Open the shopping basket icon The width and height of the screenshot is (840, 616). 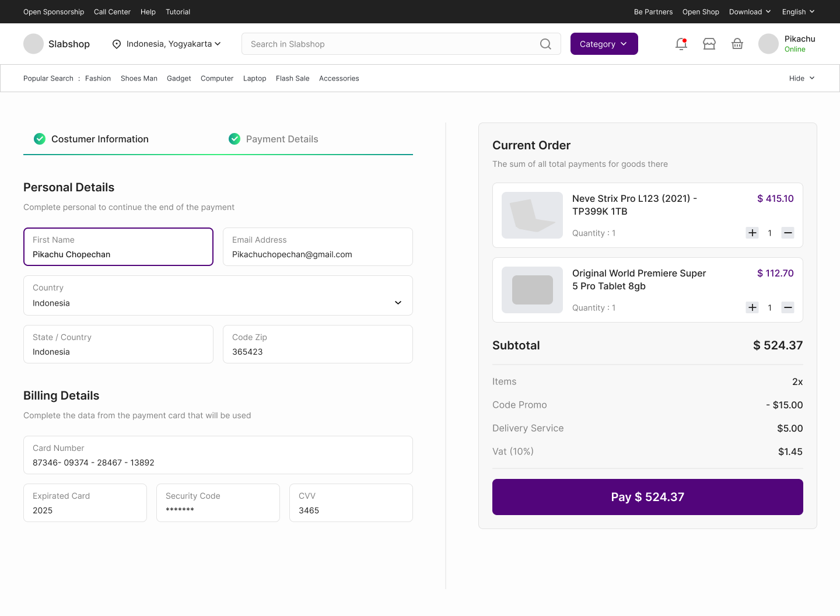(737, 44)
